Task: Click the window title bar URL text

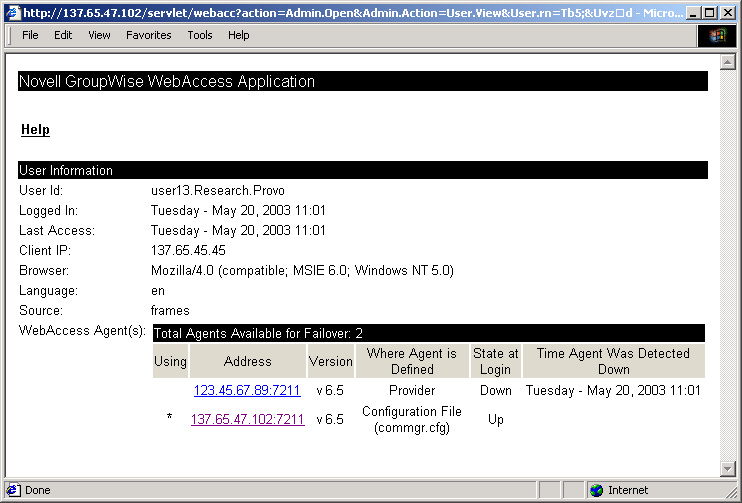Action: [353, 13]
